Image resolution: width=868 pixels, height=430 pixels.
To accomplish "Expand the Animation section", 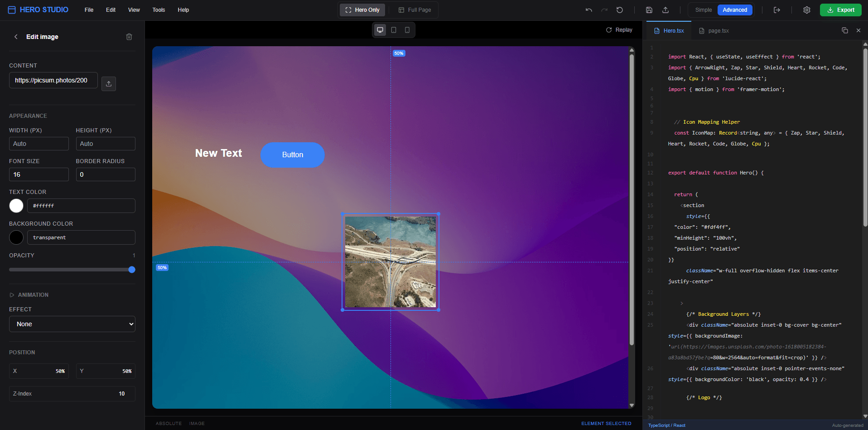I will pyautogui.click(x=29, y=295).
